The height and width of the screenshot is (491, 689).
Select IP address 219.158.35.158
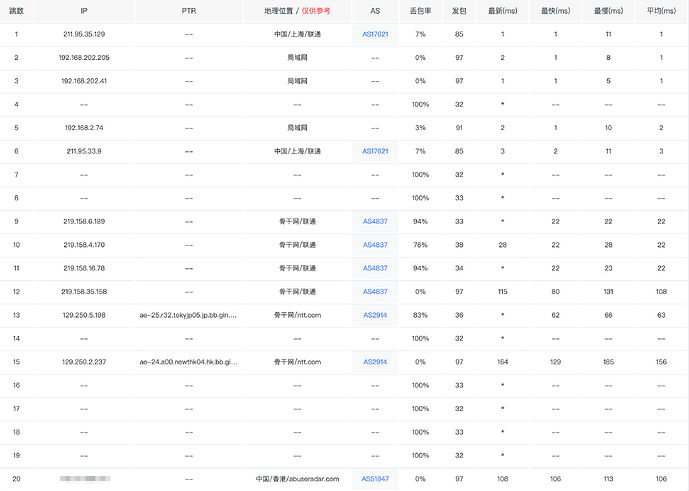(84, 291)
